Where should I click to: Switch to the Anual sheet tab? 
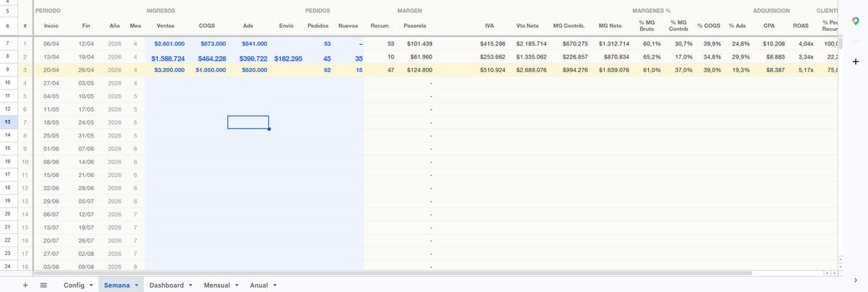coord(259,285)
